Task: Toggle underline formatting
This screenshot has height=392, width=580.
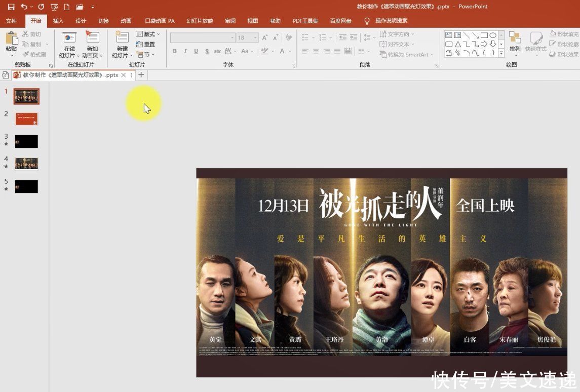Action: (196, 51)
